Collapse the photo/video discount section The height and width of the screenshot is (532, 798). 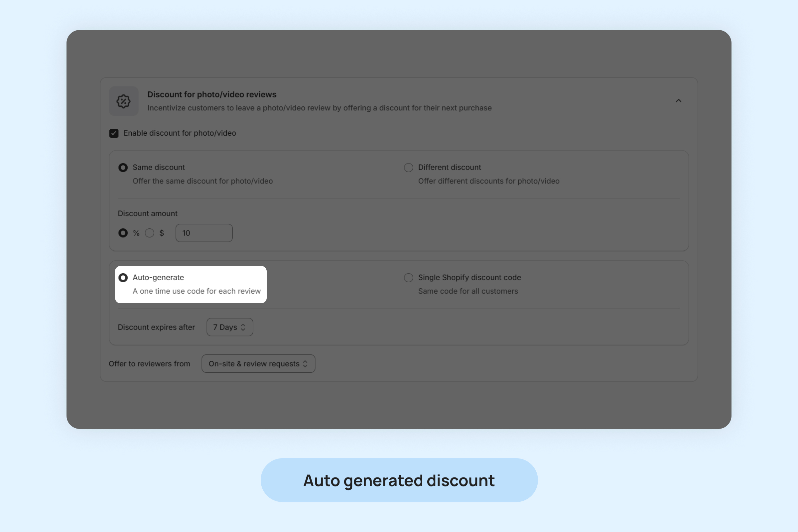tap(678, 101)
